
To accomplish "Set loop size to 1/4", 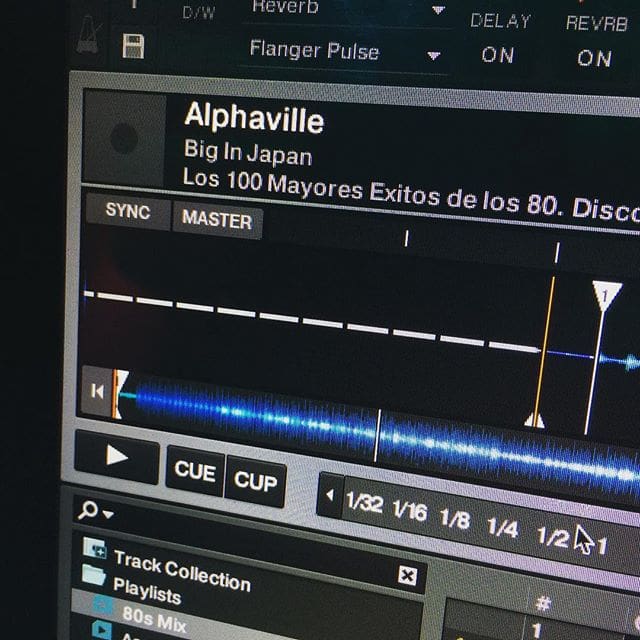I will coord(503,528).
